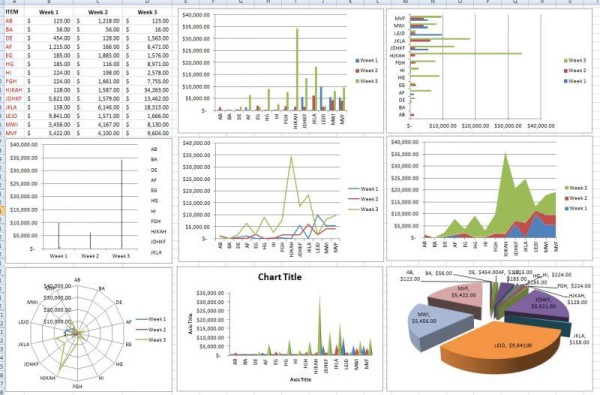
Task: Select the 7,755.00 value in FGH row
Action: (x=158, y=81)
